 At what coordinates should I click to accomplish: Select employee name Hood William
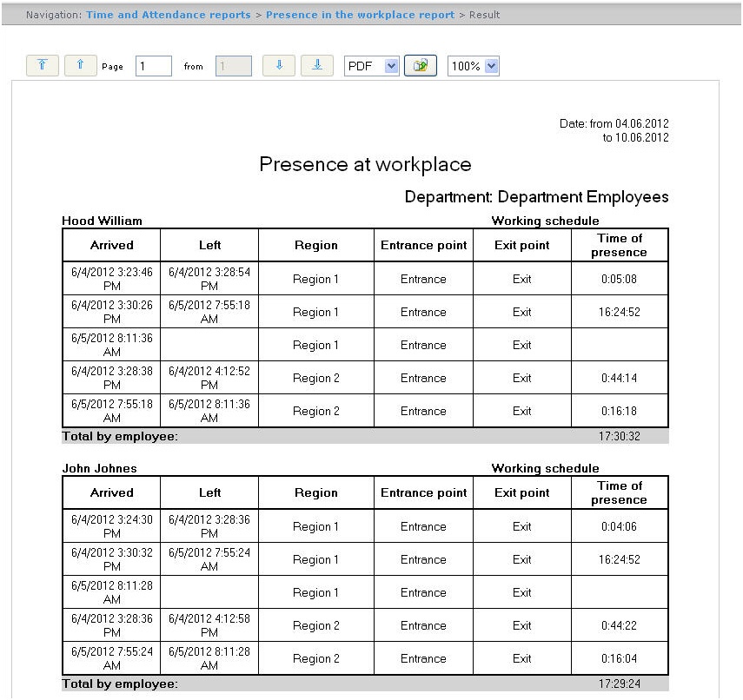(102, 221)
